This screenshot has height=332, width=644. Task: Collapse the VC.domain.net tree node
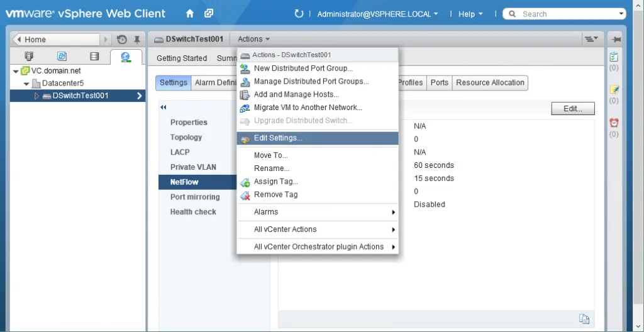tap(16, 71)
